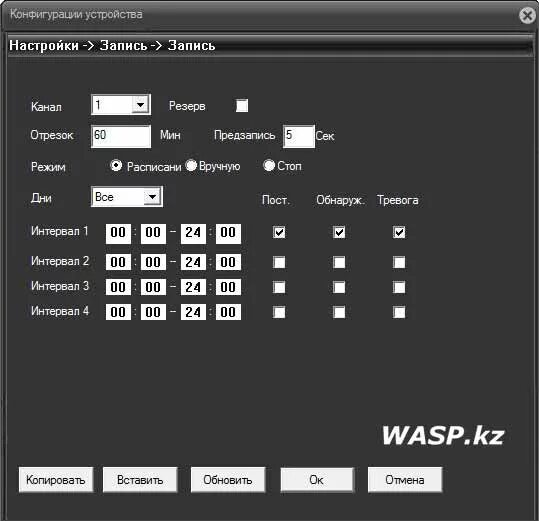Click Интервал 4 start hour field

[118, 312]
